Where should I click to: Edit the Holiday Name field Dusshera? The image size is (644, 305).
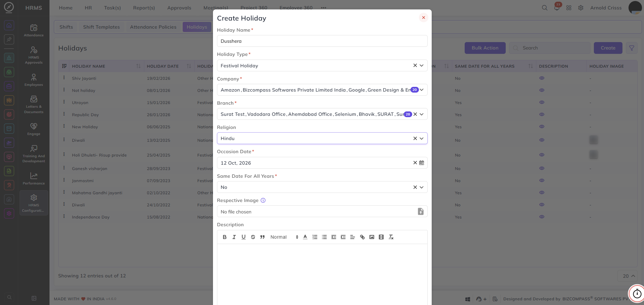(322, 41)
